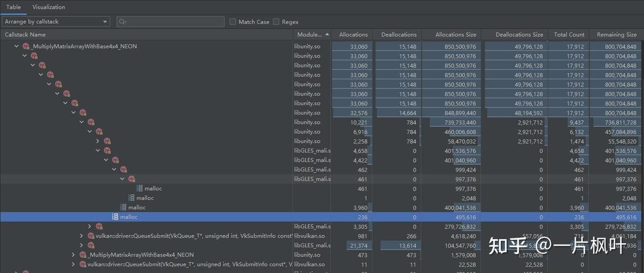Click function icon of the 32,576 allocations row
Screen dimensions: 644x273
pos(83,112)
